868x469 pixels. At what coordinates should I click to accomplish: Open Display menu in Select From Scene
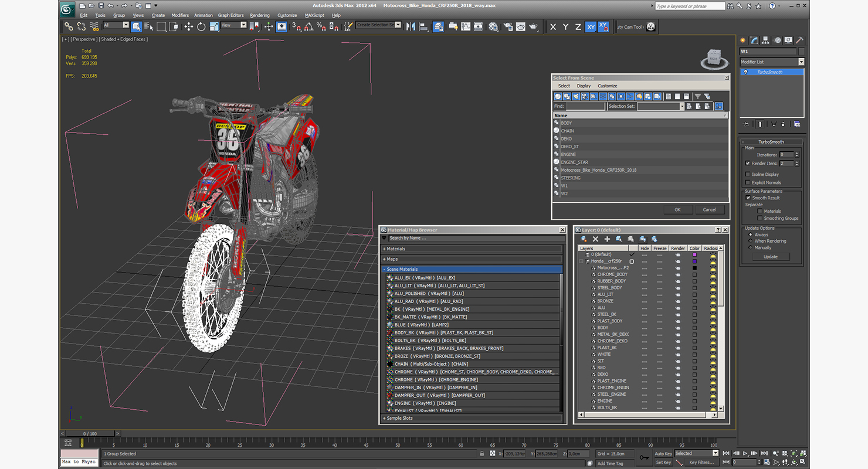(x=584, y=86)
